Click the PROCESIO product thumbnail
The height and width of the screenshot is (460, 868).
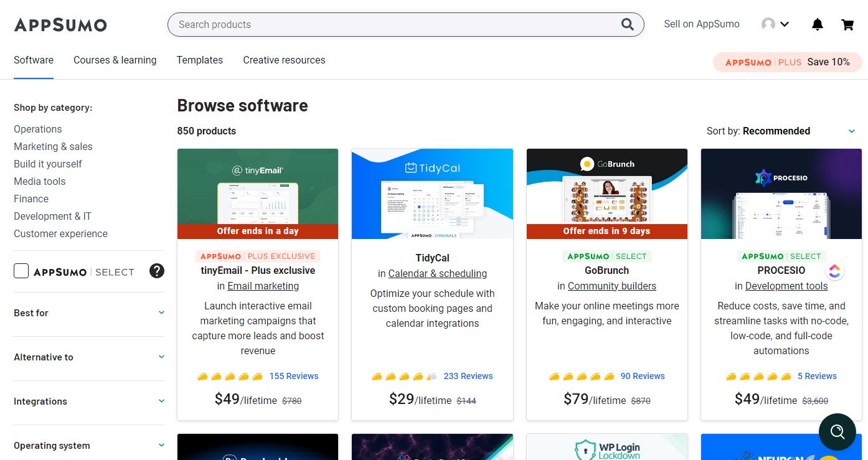tap(781, 194)
